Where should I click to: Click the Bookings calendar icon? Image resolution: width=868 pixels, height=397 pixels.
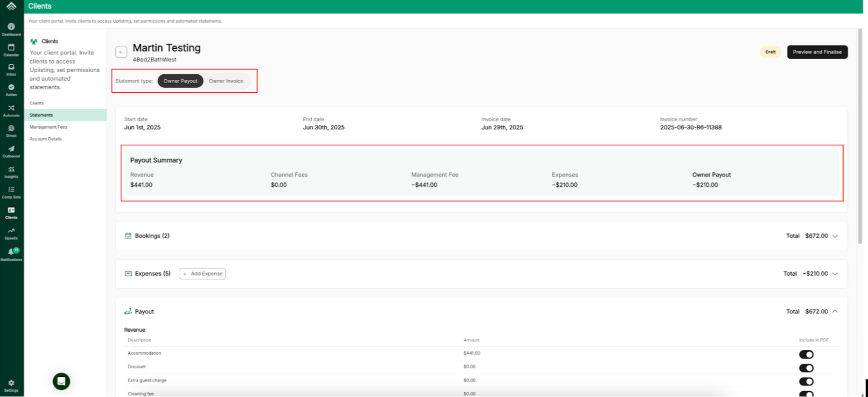[x=128, y=236]
